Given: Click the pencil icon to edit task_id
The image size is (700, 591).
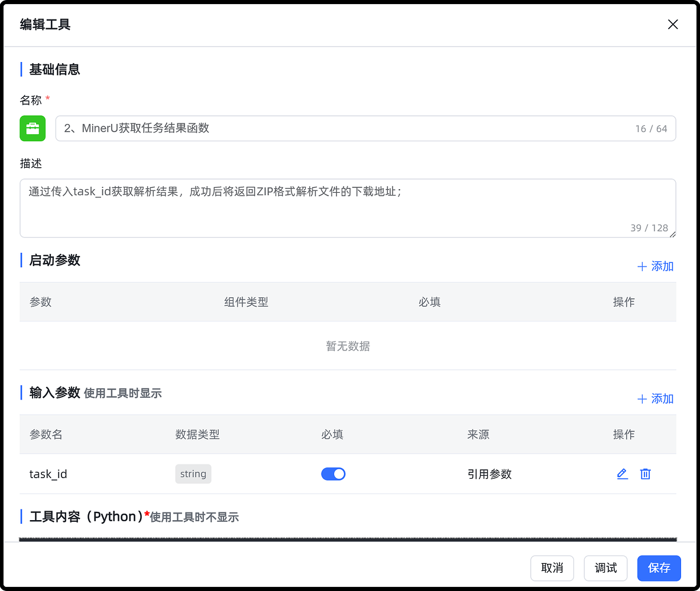Looking at the screenshot, I should pos(622,473).
